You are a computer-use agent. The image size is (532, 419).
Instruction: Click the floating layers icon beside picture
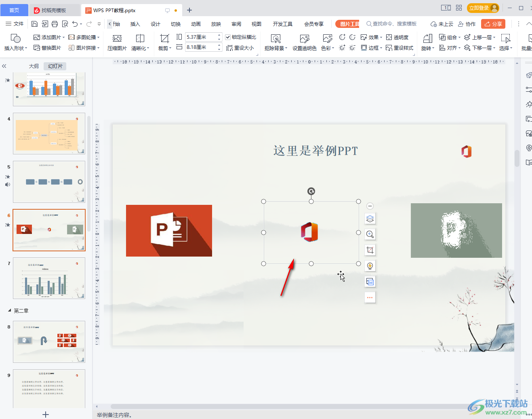(x=370, y=219)
